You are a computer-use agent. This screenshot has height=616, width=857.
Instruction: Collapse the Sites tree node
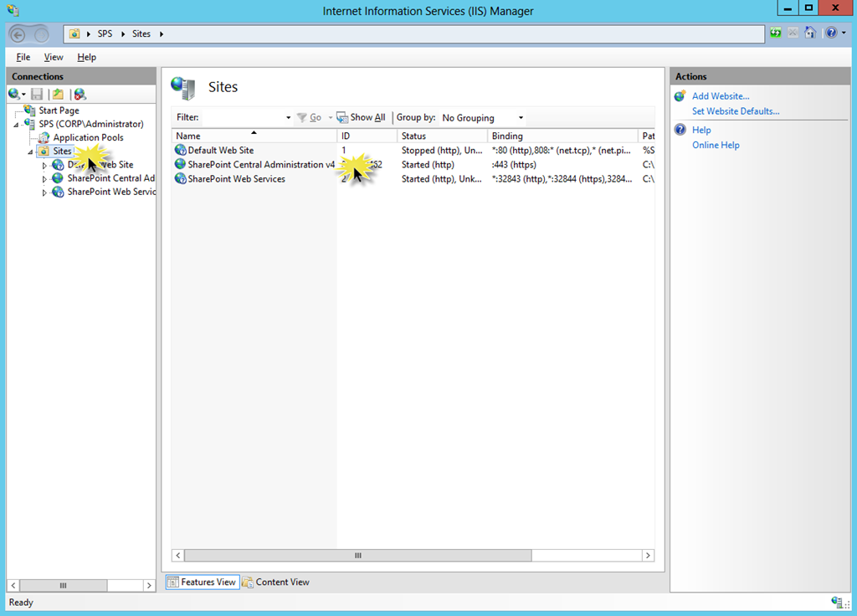30,152
